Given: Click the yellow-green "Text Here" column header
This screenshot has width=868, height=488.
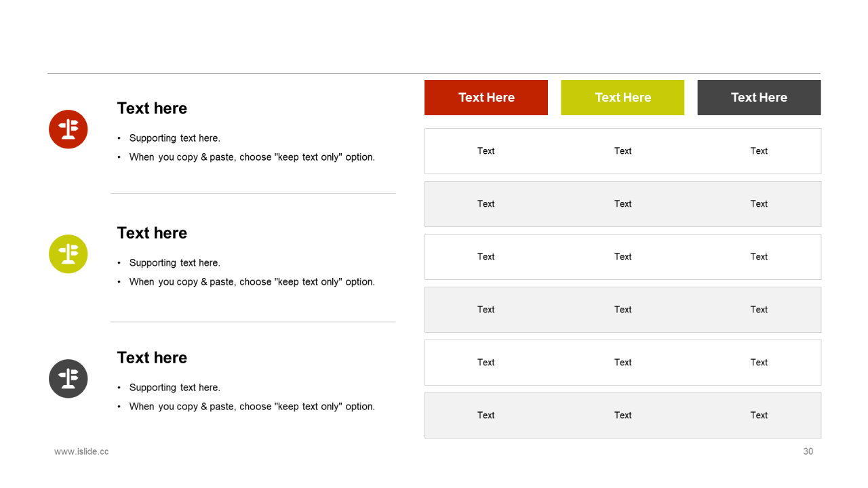Looking at the screenshot, I should click(x=623, y=98).
